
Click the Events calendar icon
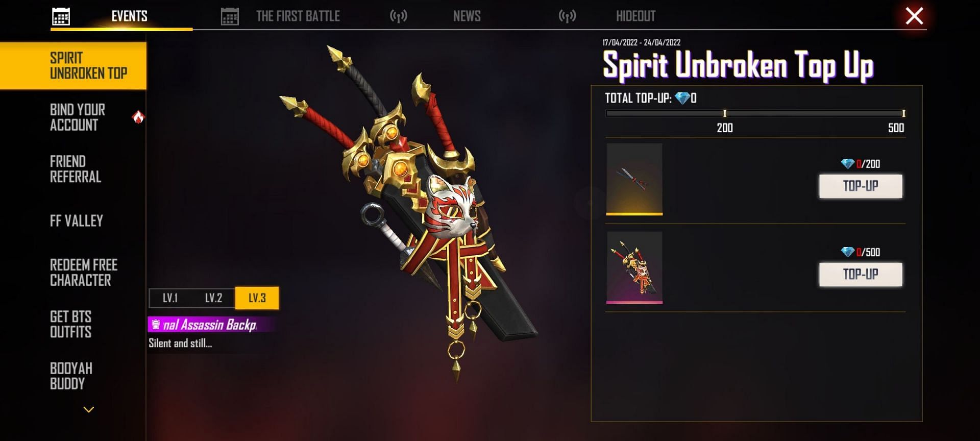click(x=61, y=16)
